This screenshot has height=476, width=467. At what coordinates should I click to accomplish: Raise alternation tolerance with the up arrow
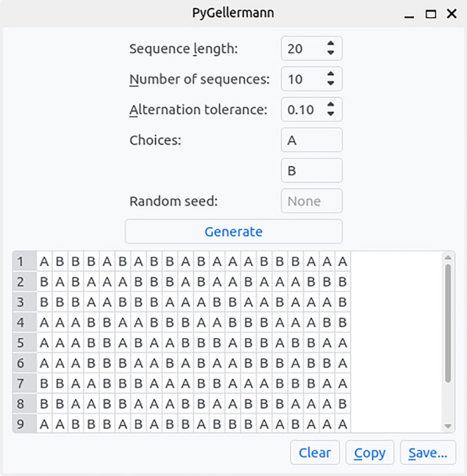point(331,104)
